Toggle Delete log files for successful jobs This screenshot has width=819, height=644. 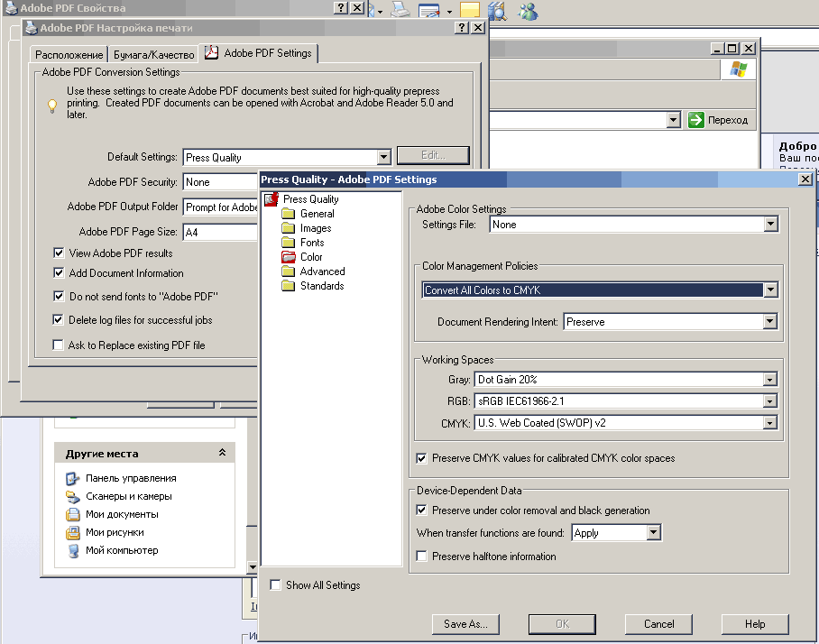pyautogui.click(x=59, y=320)
